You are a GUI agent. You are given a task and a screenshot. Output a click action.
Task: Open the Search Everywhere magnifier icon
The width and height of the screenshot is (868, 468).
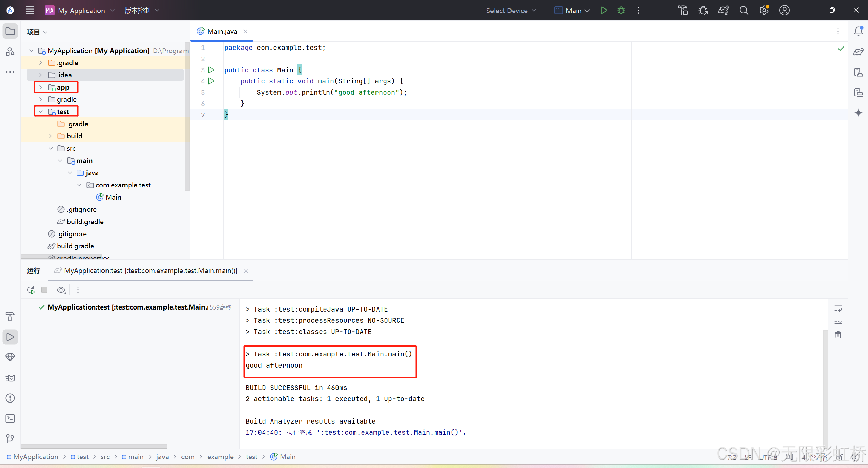744,10
